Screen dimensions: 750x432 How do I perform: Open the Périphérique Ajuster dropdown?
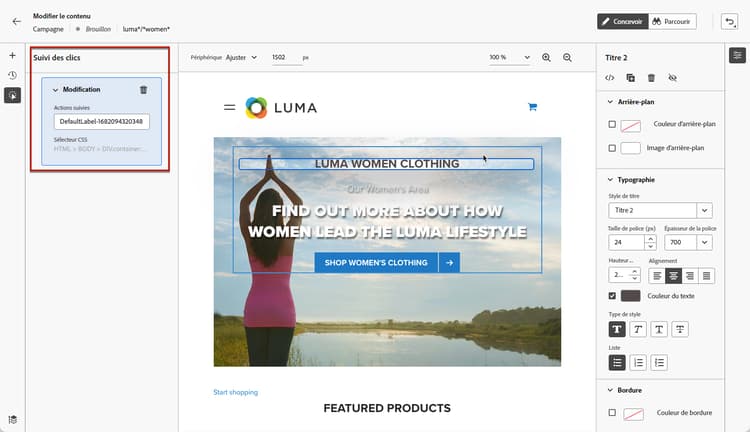point(242,57)
